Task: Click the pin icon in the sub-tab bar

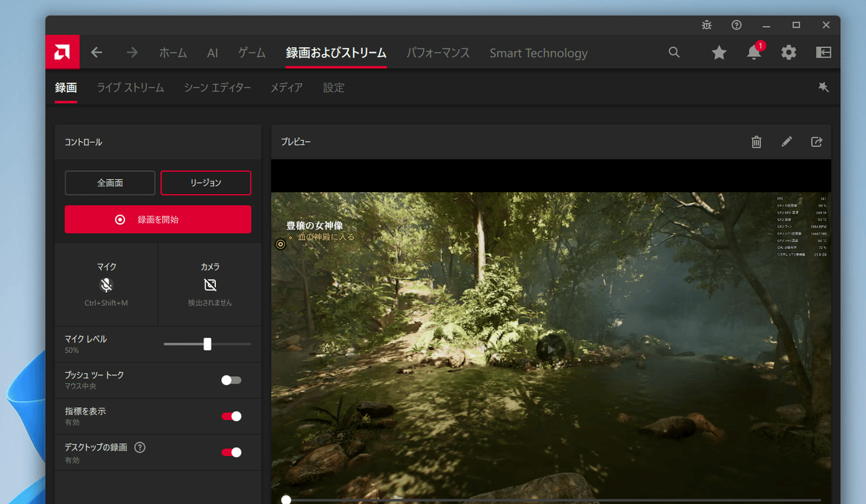Action: (x=823, y=87)
